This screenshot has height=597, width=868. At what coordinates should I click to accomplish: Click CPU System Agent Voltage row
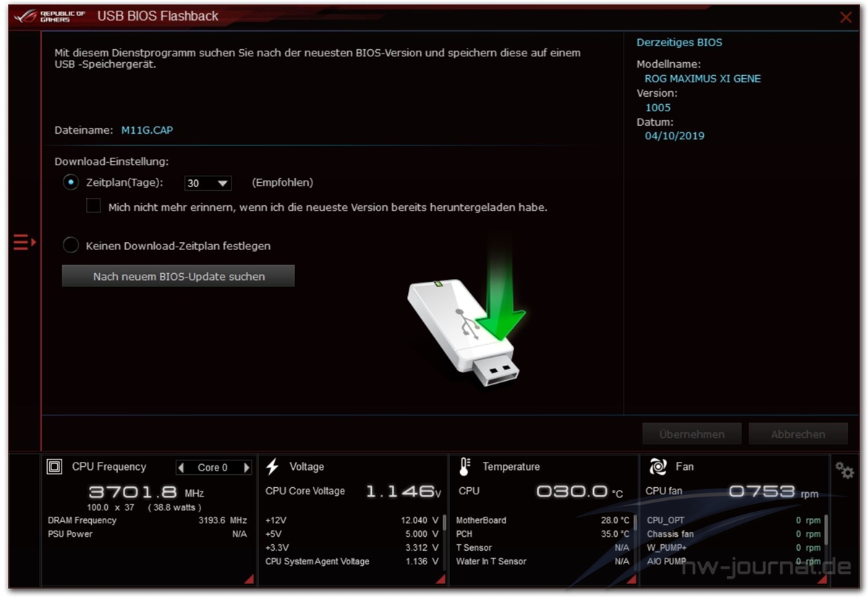[x=352, y=562]
